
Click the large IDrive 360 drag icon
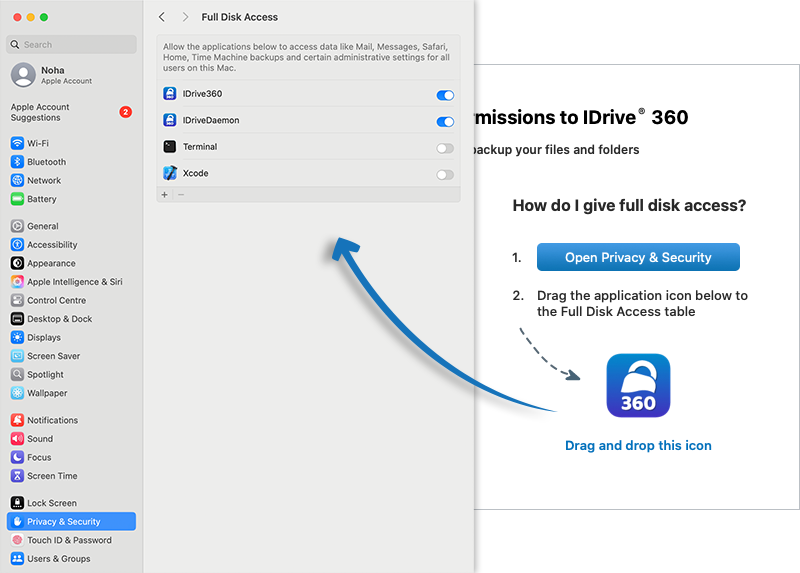tap(638, 386)
